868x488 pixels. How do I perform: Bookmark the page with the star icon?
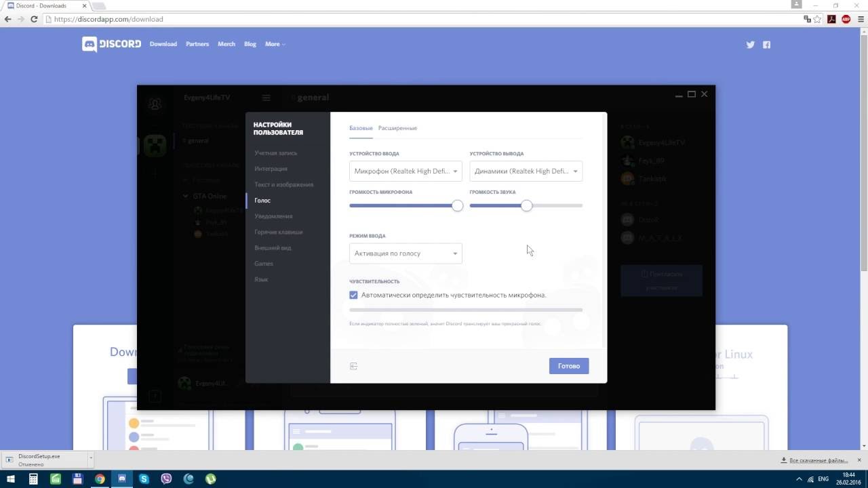(818, 20)
